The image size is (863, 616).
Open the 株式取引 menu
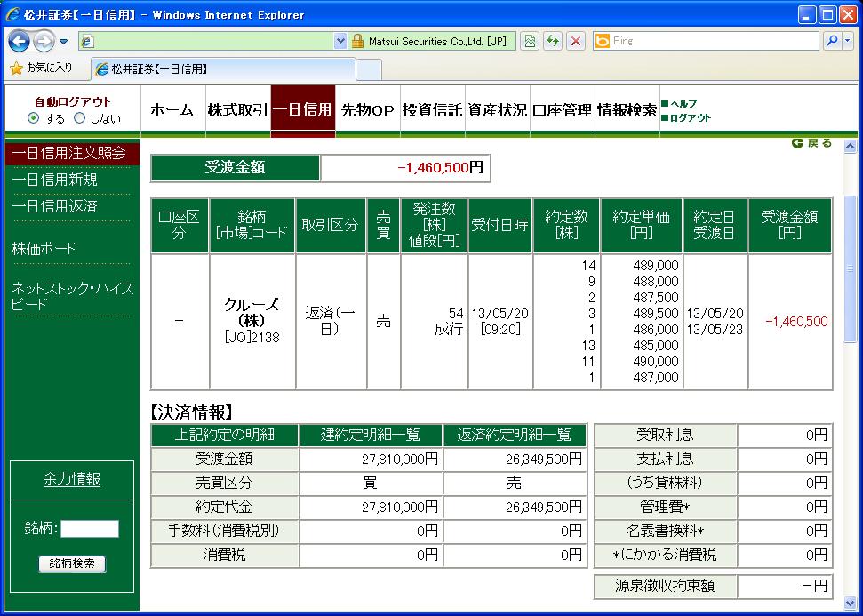tap(238, 109)
